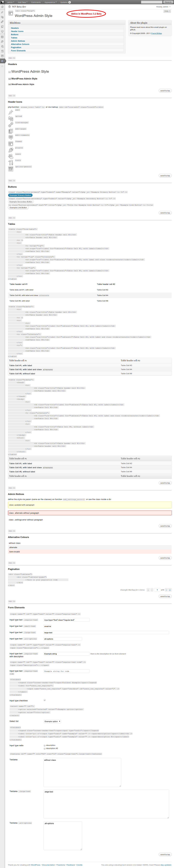
Task: Click the link-manager chain icon
Action: (x=11, y=125)
